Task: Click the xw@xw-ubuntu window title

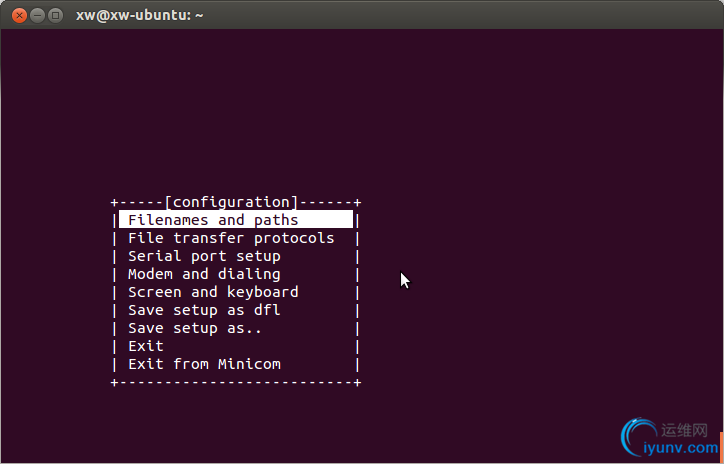Action: [139, 15]
